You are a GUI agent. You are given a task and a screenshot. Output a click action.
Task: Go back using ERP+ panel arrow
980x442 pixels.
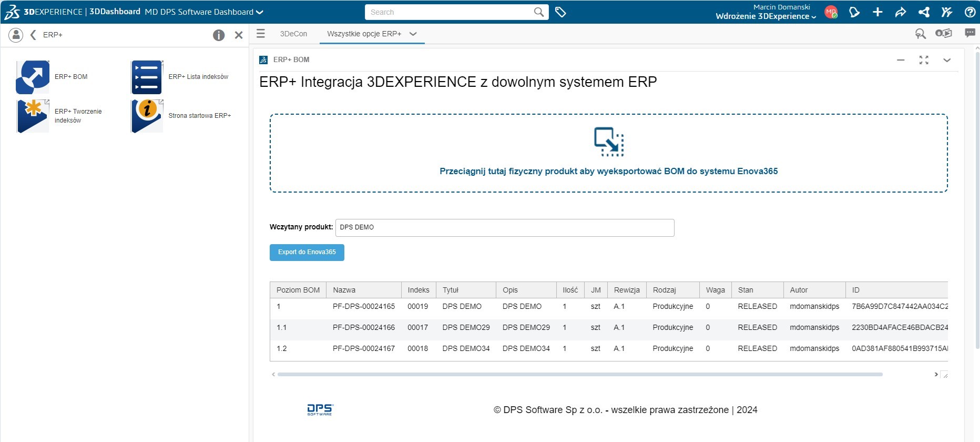click(33, 35)
